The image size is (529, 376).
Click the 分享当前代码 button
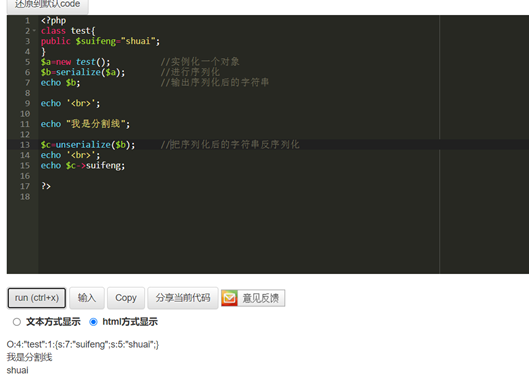[183, 298]
